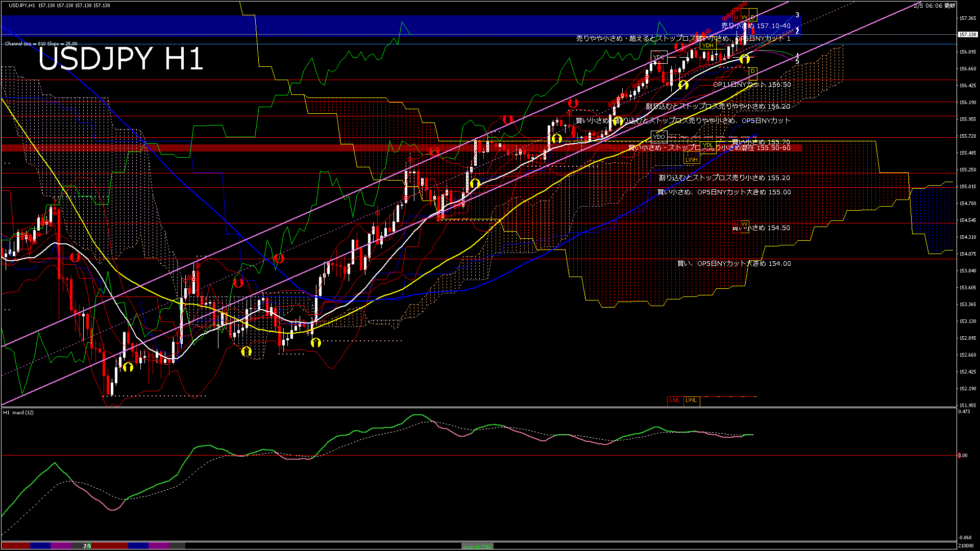Click the 'Channel size = 810 Slope' label
This screenshot has width=980, height=551.
click(x=41, y=44)
